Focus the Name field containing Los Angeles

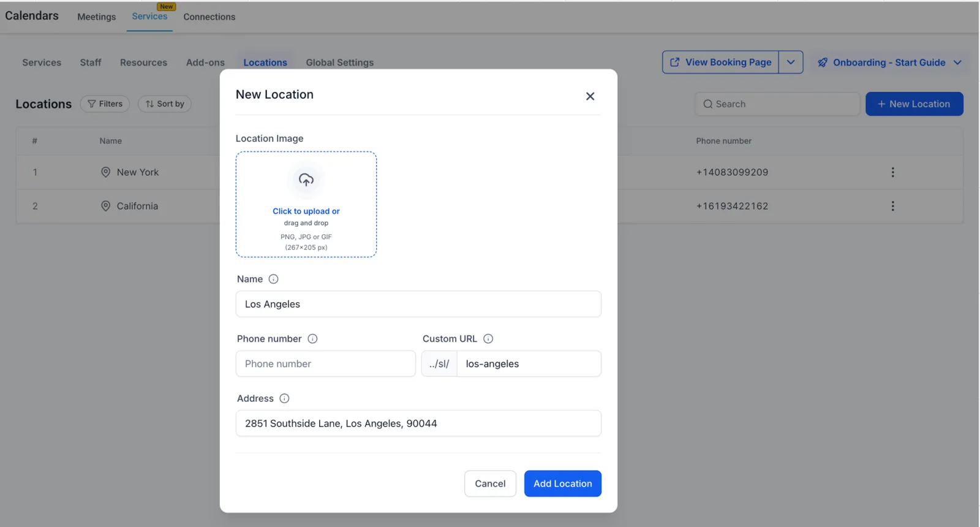coord(418,304)
